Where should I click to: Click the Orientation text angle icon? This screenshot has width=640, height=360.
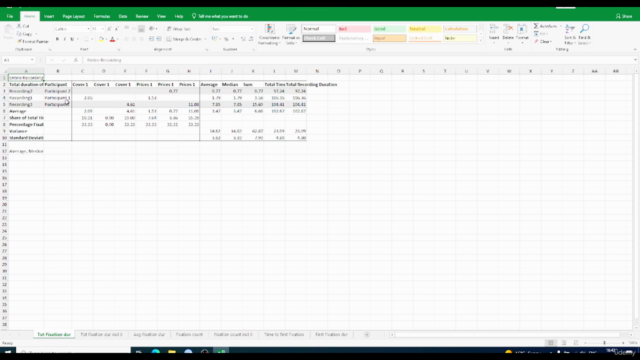(151, 29)
